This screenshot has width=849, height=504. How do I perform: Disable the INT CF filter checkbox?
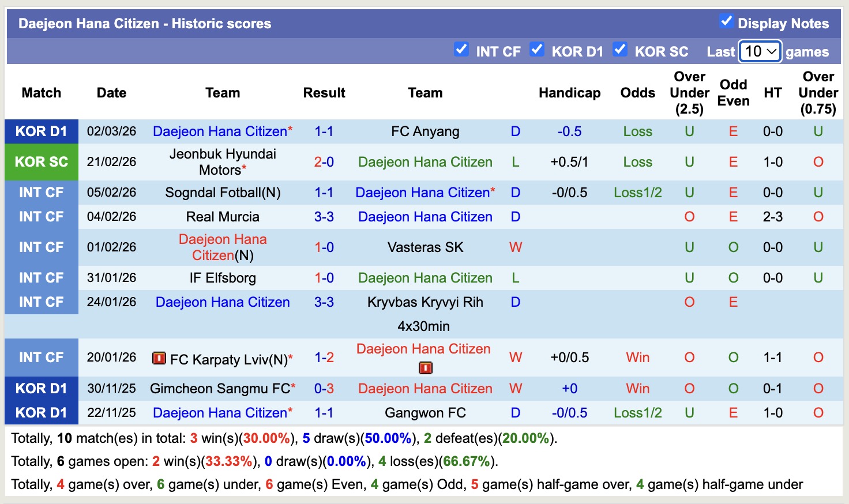point(461,50)
